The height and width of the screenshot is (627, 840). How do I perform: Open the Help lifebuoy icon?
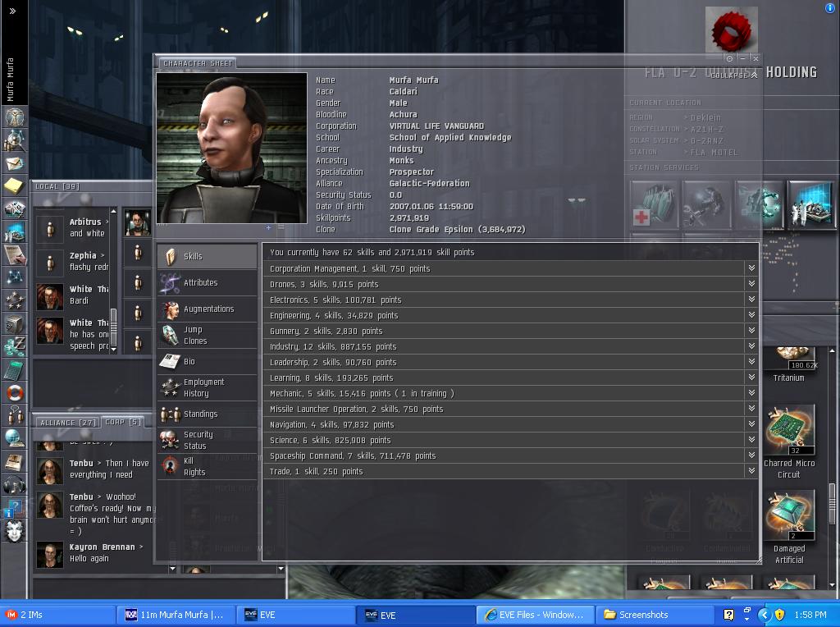click(15, 393)
